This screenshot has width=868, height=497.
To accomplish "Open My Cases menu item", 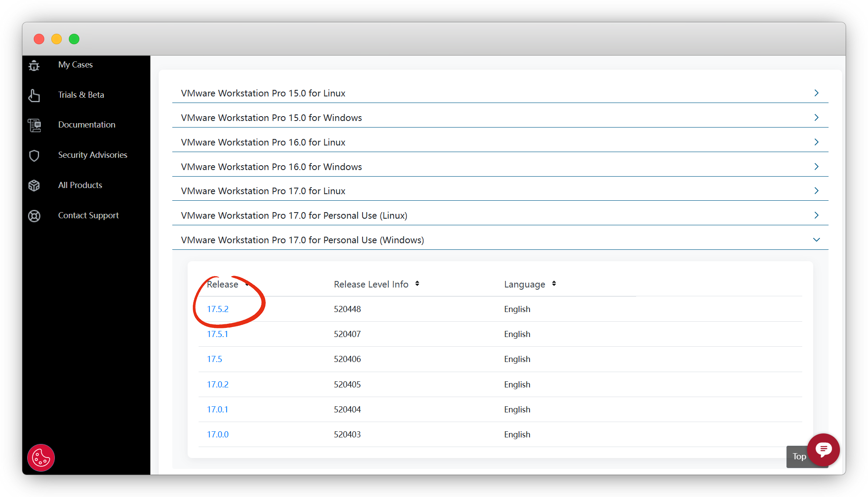I will [75, 64].
